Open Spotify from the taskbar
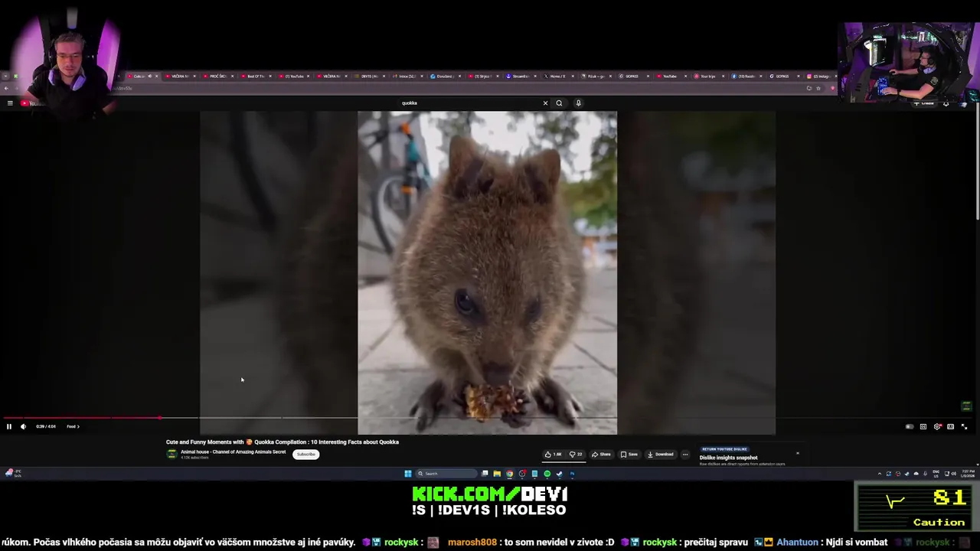The image size is (980, 551). point(547,474)
